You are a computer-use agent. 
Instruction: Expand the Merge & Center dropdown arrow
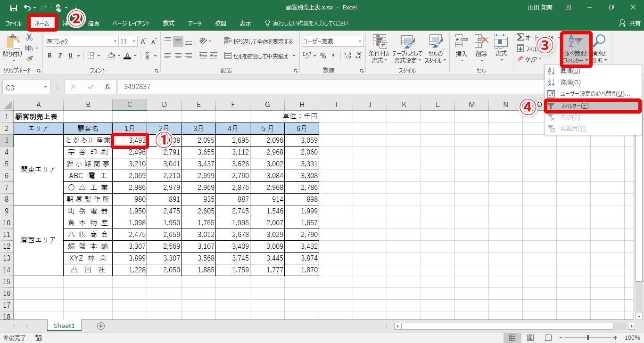coord(295,56)
